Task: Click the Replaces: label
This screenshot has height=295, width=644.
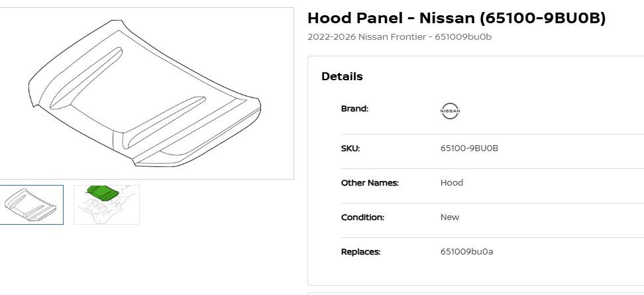Action: point(361,252)
